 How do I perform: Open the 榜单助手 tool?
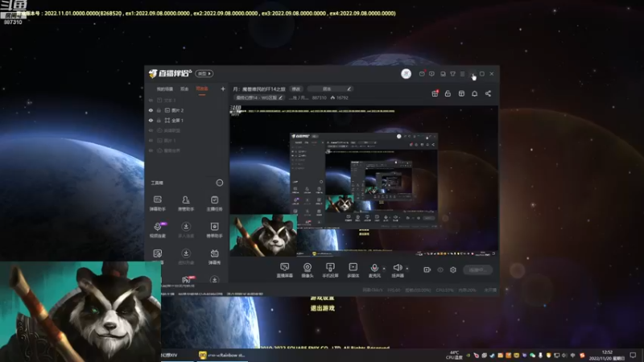[x=214, y=230]
